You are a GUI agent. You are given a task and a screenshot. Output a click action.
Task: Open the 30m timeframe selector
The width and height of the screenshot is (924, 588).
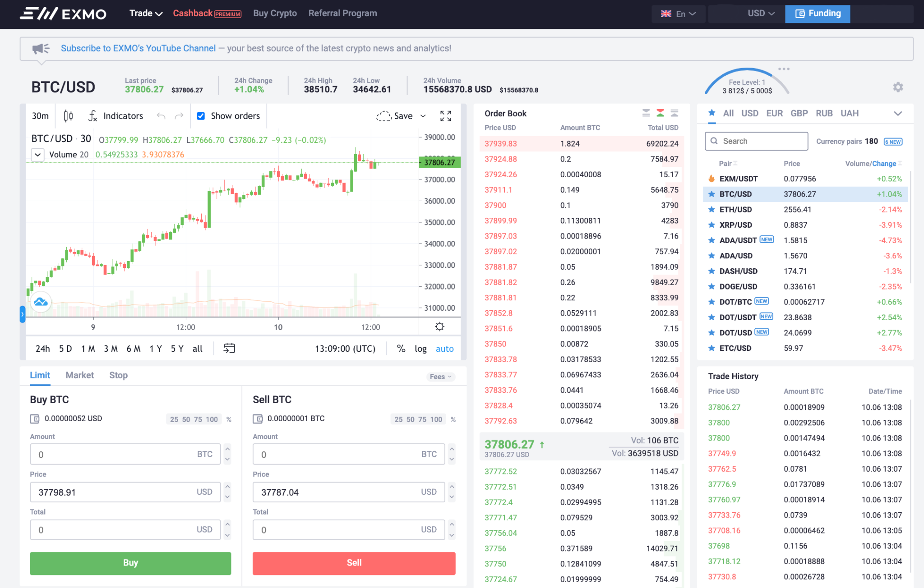40,116
